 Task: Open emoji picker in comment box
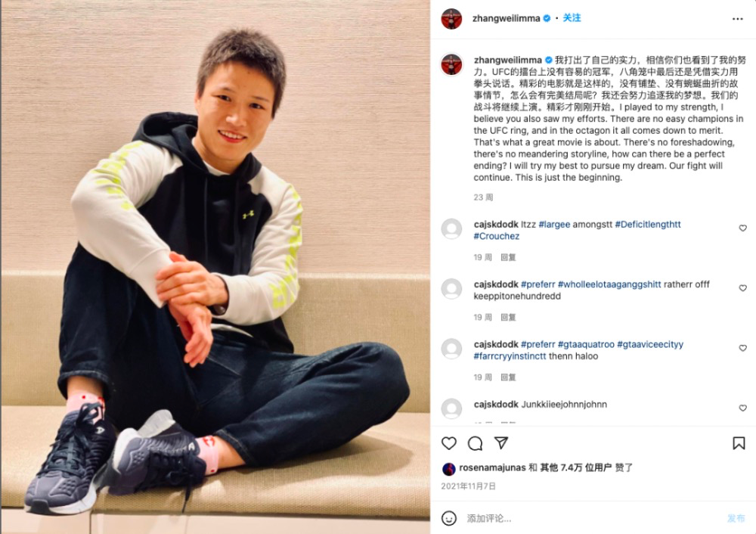point(449,518)
